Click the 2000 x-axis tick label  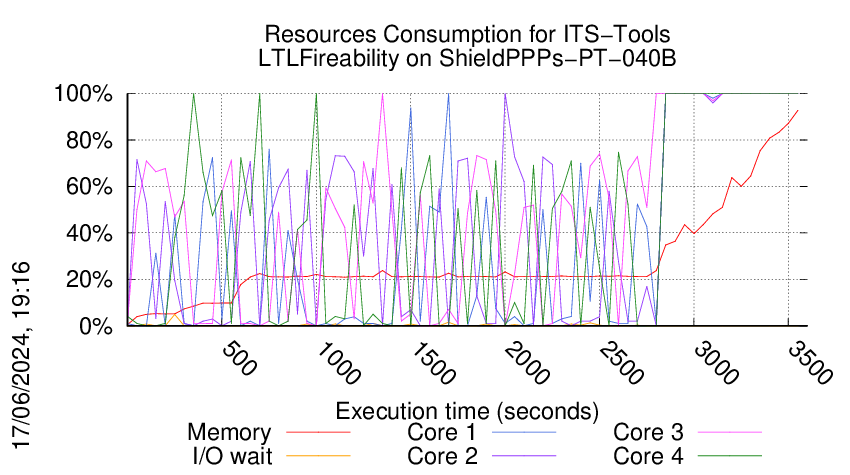click(526, 363)
